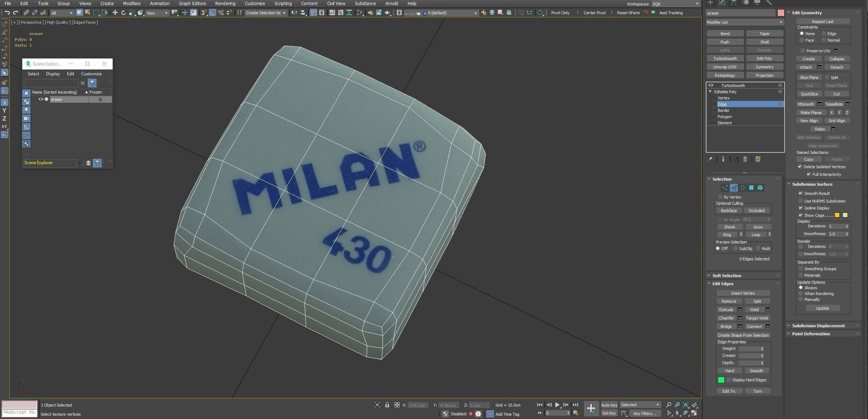Activate the Select Object tool

coord(79,12)
